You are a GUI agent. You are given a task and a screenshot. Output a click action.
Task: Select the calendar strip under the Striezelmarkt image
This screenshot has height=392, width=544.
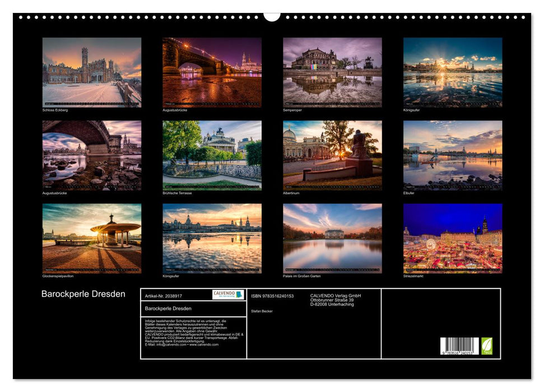pos(454,269)
